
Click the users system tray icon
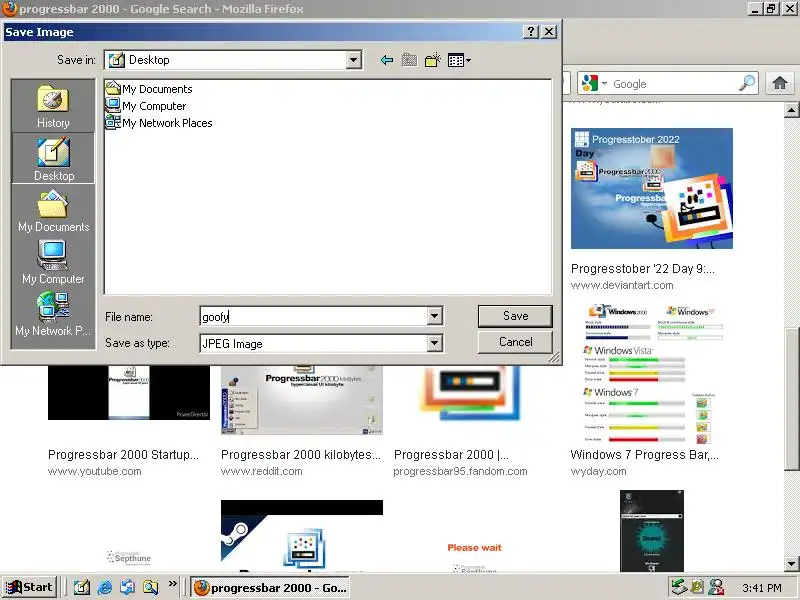click(x=716, y=588)
